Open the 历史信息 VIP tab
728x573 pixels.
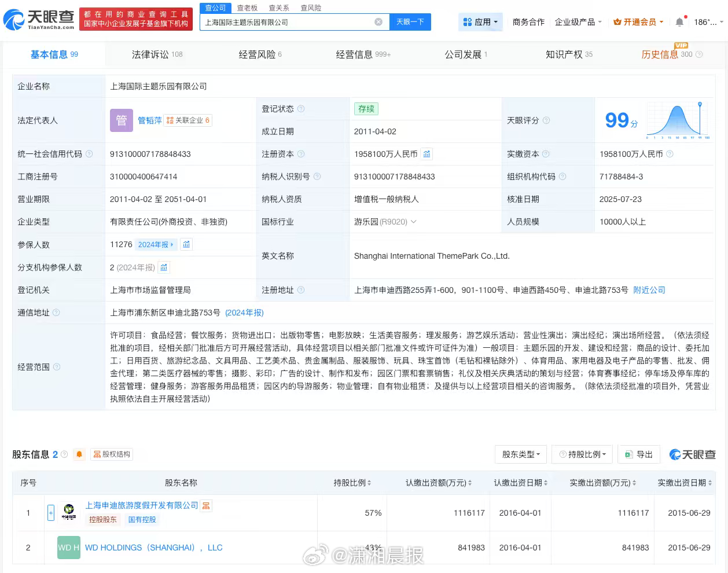pos(667,54)
